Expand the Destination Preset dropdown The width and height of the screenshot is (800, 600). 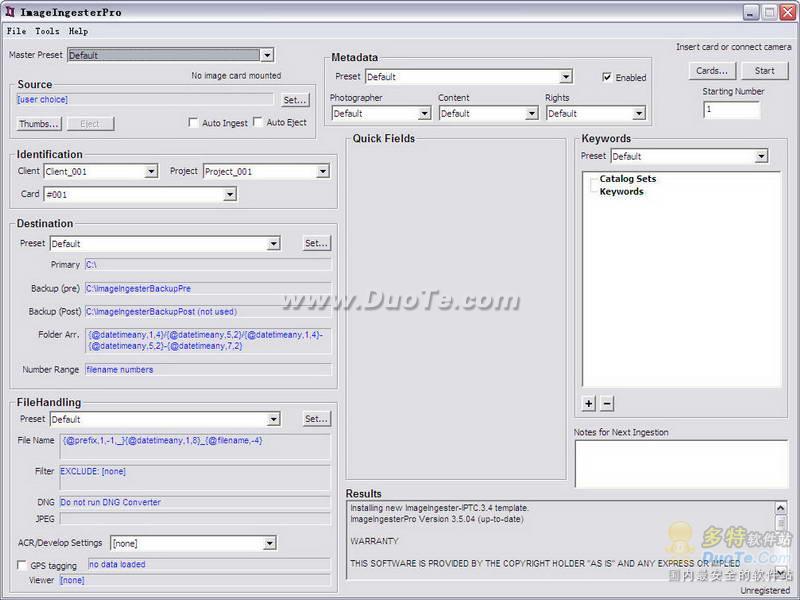click(x=274, y=243)
